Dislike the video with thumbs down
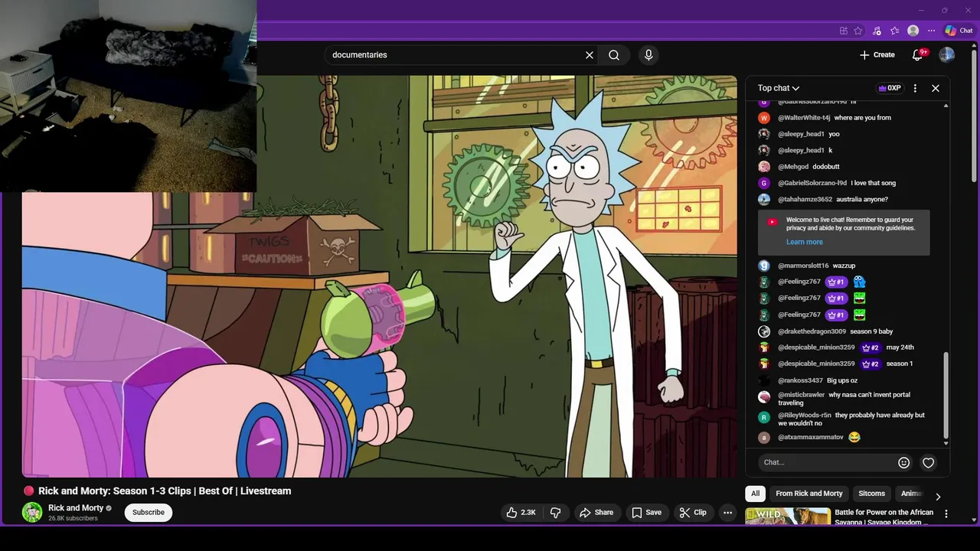 click(556, 513)
